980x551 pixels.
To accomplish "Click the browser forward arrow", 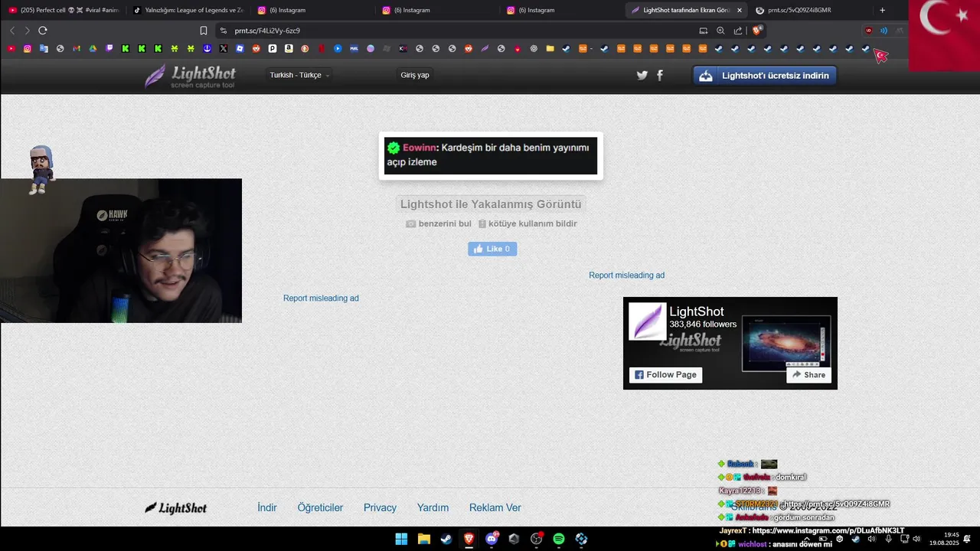I will (28, 31).
